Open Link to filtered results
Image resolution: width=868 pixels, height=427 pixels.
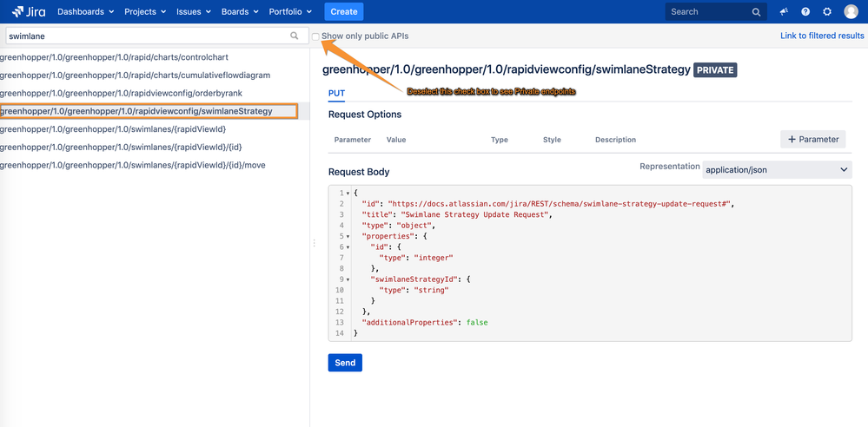tap(822, 36)
